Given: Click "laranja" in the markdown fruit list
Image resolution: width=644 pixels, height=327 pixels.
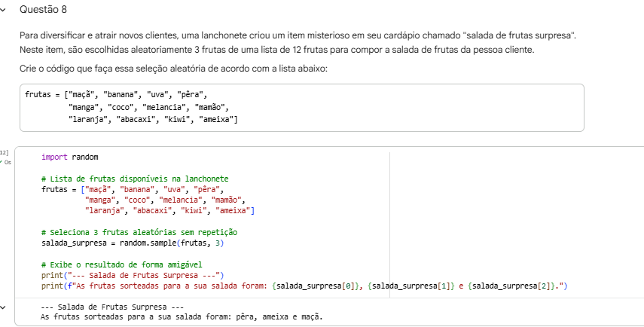Looking at the screenshot, I should 90,120.
